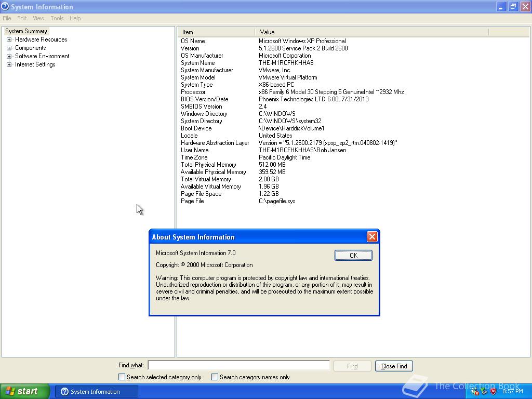Select the Hardware Resources label
532x399 pixels.
pos(41,39)
